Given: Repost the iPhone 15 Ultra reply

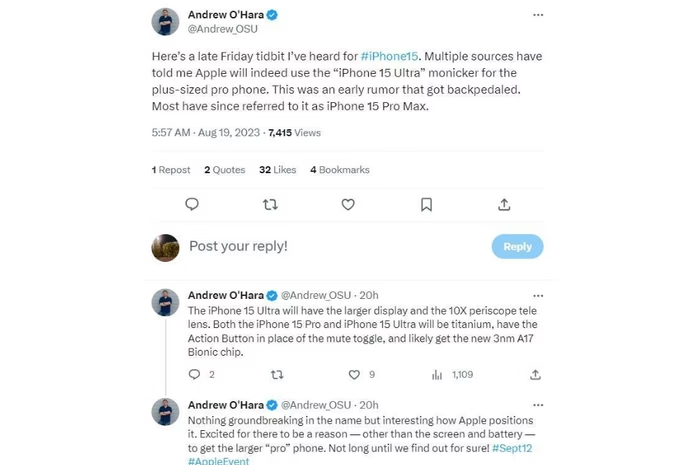Looking at the screenshot, I should point(276,375).
